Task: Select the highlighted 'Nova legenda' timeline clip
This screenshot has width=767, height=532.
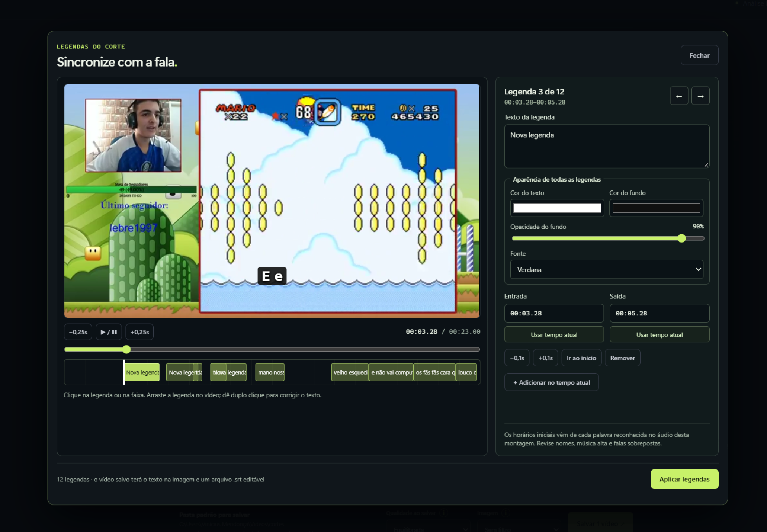Action: [x=142, y=372]
